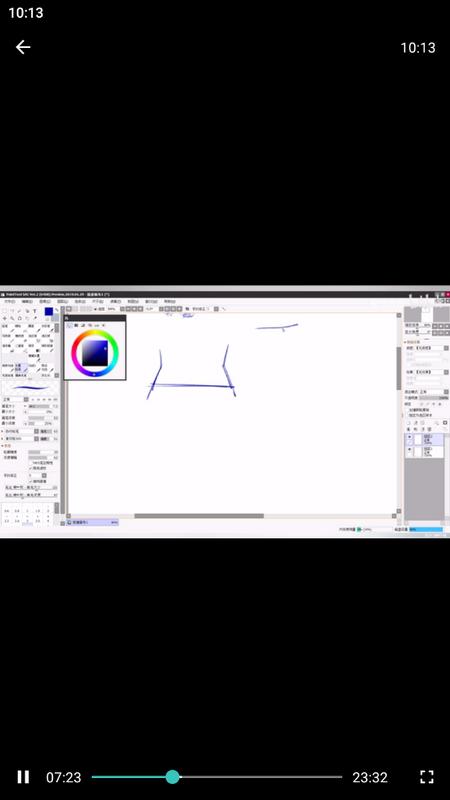Switch to the document tab below the canvas

click(x=92, y=522)
